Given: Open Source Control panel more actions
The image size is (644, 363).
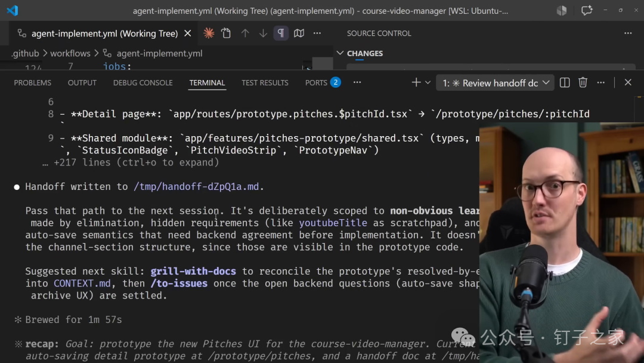Looking at the screenshot, I should coord(628,33).
